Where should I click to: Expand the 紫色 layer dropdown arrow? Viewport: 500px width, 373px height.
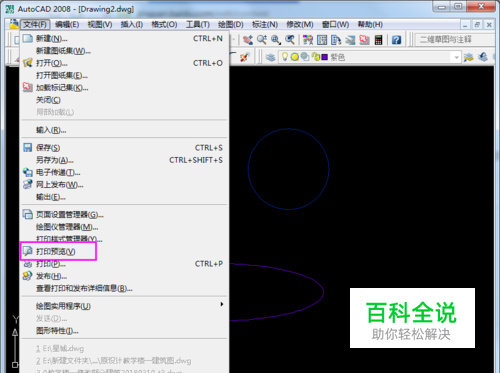coord(456,57)
